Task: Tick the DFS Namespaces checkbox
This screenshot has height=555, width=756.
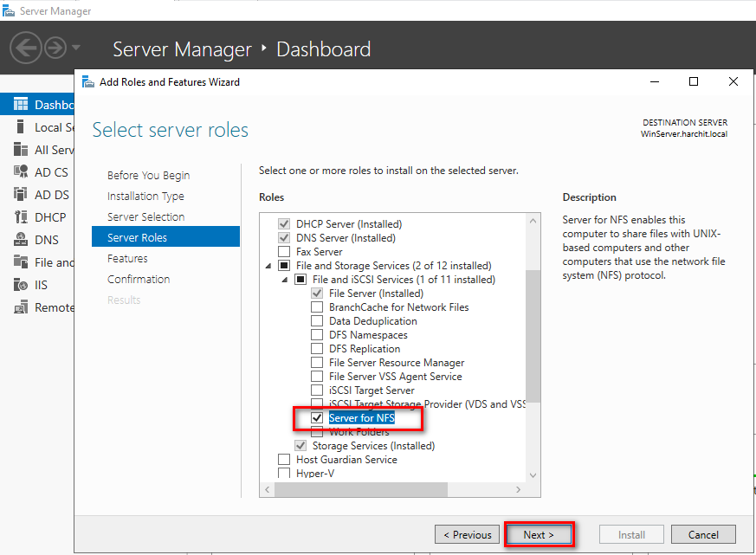Action: (x=318, y=335)
